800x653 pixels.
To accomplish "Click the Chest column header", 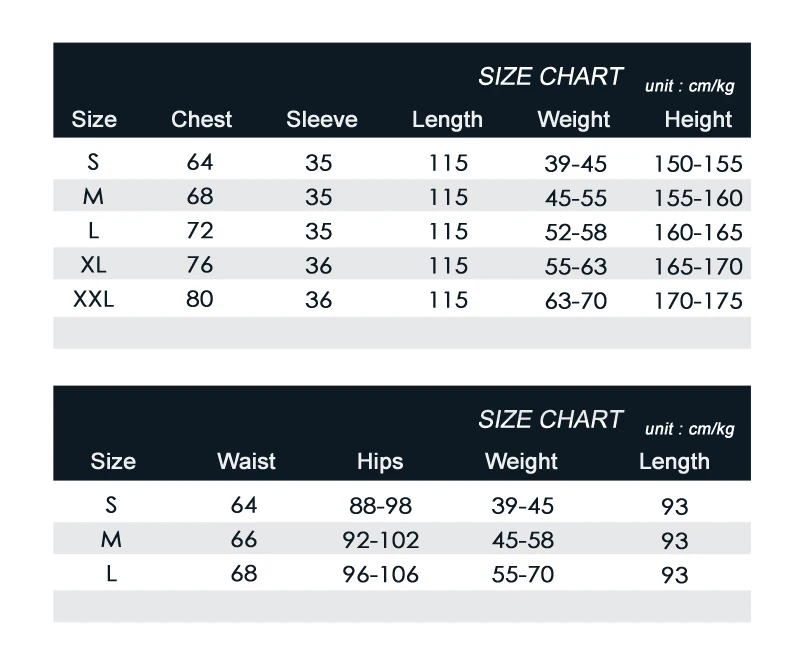I will tap(202, 119).
